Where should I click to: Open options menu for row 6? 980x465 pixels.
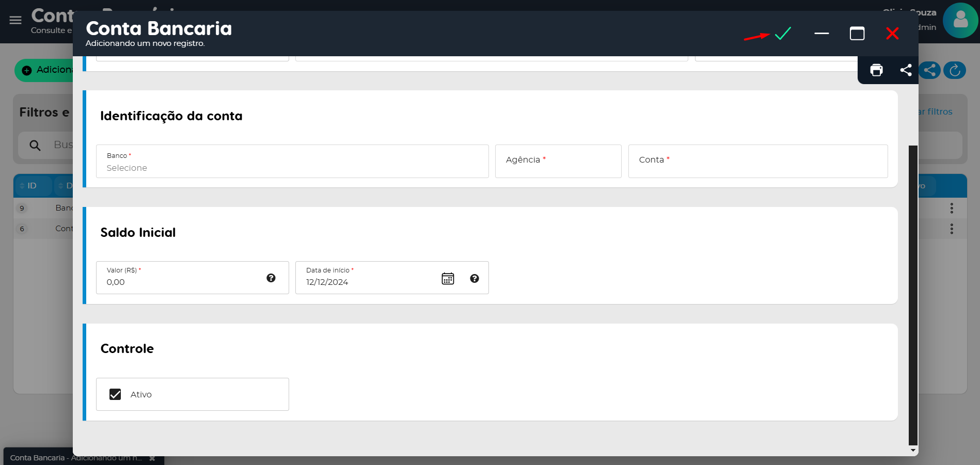[952, 229]
